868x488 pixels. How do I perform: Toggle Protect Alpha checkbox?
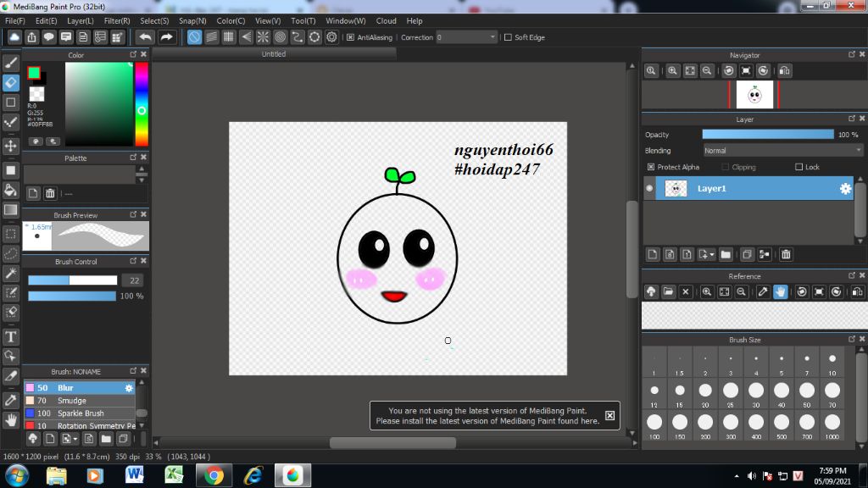(651, 167)
